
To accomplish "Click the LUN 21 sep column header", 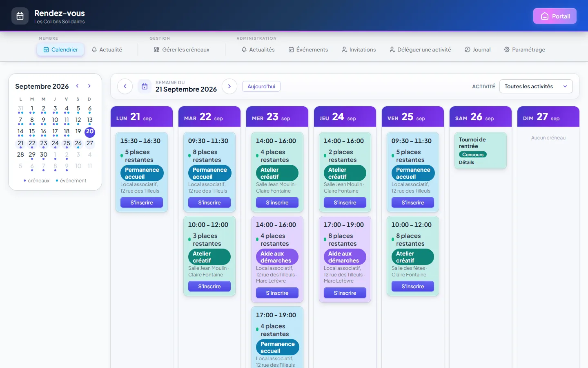I will pyautogui.click(x=142, y=117).
